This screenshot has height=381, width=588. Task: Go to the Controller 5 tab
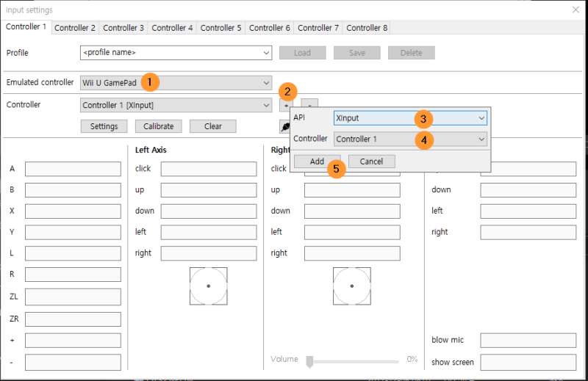click(x=220, y=28)
